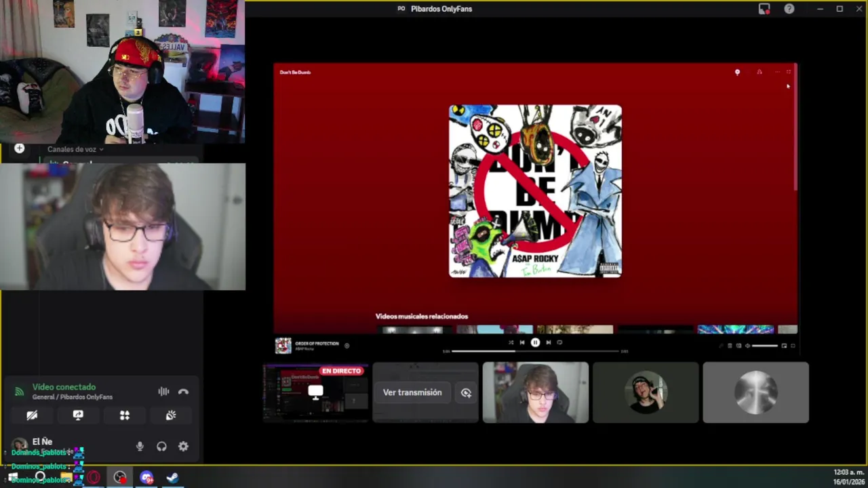Open the Discord activities launcher icon

(125, 415)
